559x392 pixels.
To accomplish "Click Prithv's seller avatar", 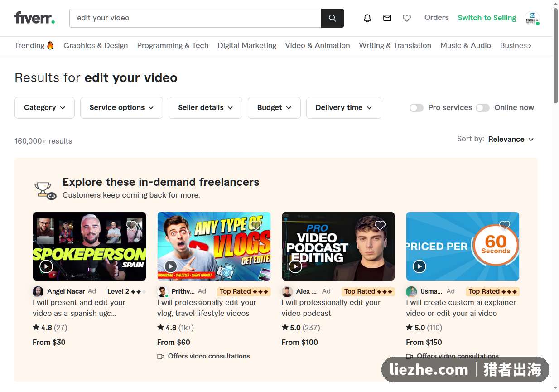I will [163, 291].
